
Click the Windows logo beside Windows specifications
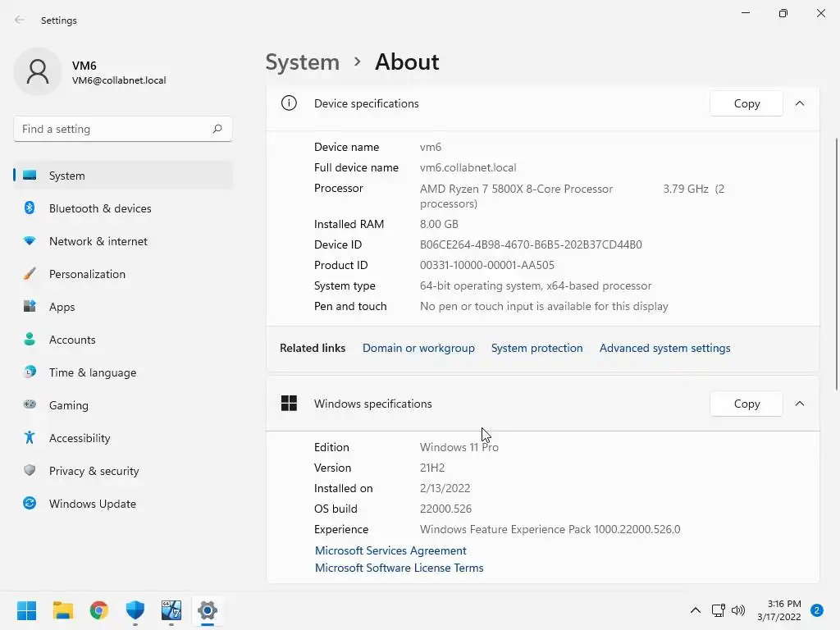point(289,404)
